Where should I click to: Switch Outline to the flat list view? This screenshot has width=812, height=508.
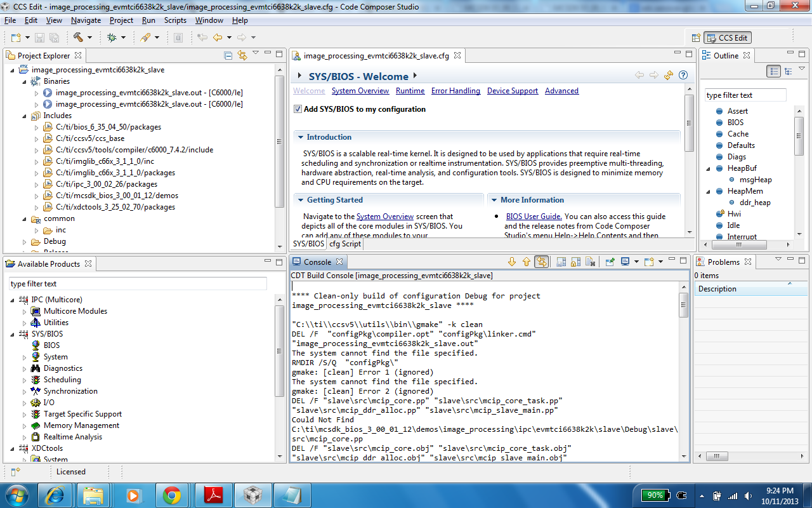click(773, 72)
